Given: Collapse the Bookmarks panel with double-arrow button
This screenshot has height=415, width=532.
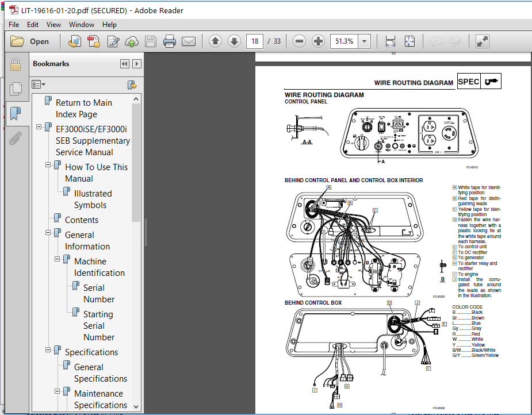Looking at the screenshot, I should pos(125,64).
